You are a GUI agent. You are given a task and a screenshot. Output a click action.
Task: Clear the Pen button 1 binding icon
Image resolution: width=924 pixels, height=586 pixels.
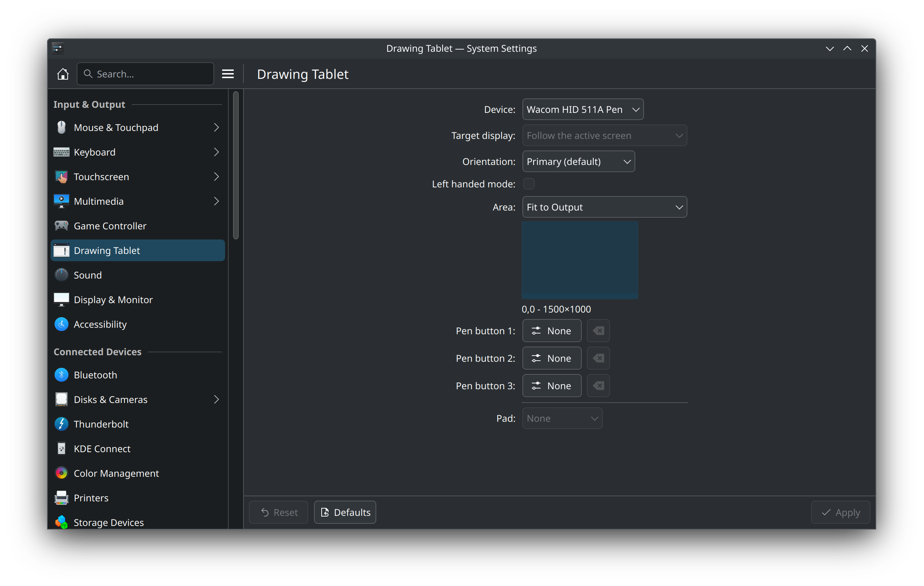(x=598, y=331)
